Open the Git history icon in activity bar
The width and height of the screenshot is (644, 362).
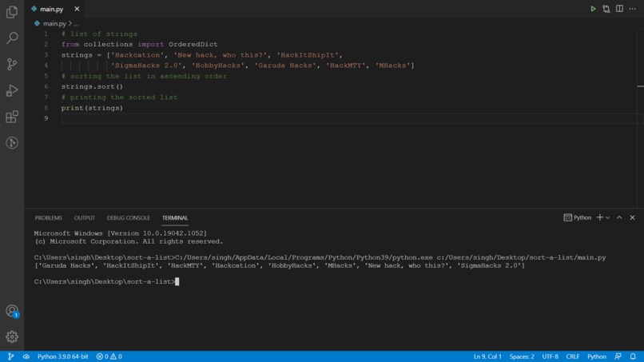[x=12, y=143]
